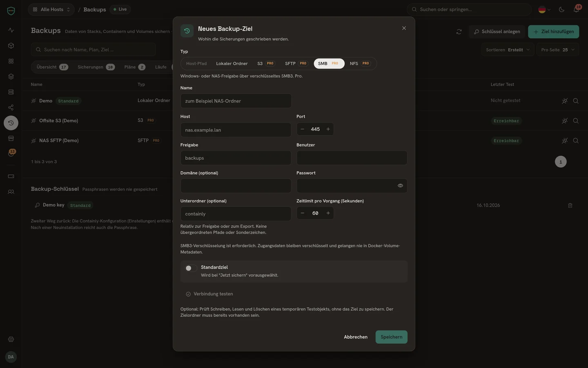Switch to the Übersicht tab
Screen dimensions: 588x368
coord(52,67)
